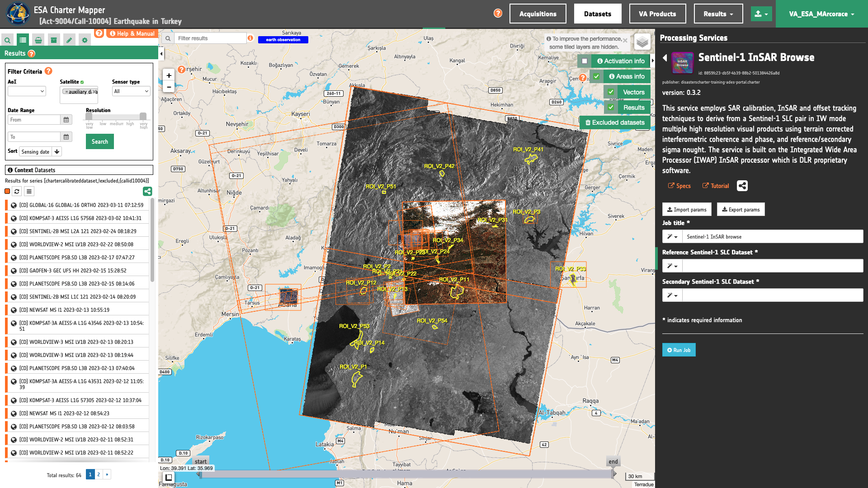The width and height of the screenshot is (868, 488).
Task: Click Import params button
Action: [687, 210]
